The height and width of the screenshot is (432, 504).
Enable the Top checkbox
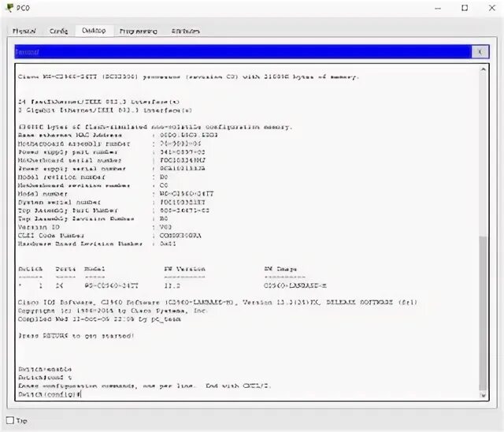[10, 420]
